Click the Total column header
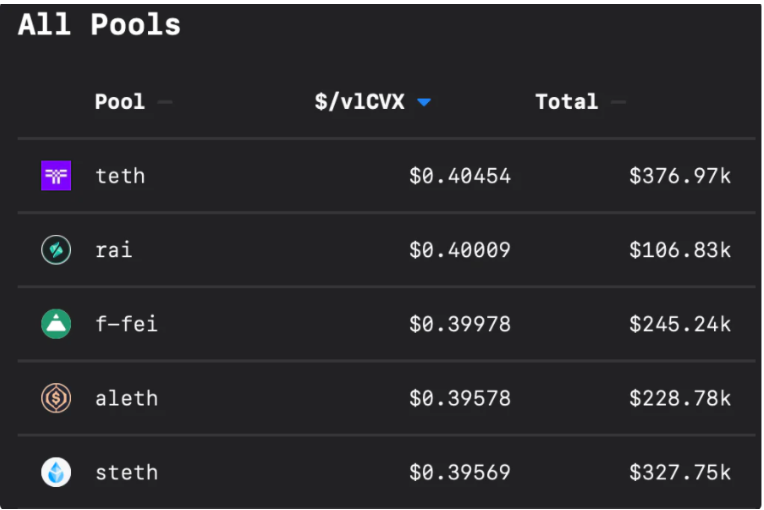The image size is (764, 510). pyautogui.click(x=567, y=102)
